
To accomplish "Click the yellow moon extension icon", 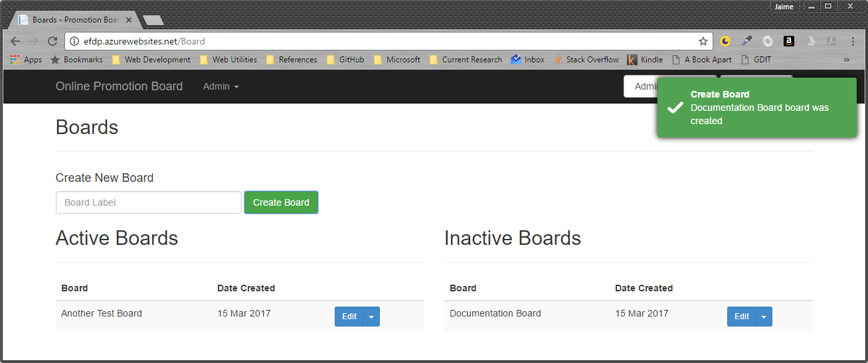I will click(725, 41).
